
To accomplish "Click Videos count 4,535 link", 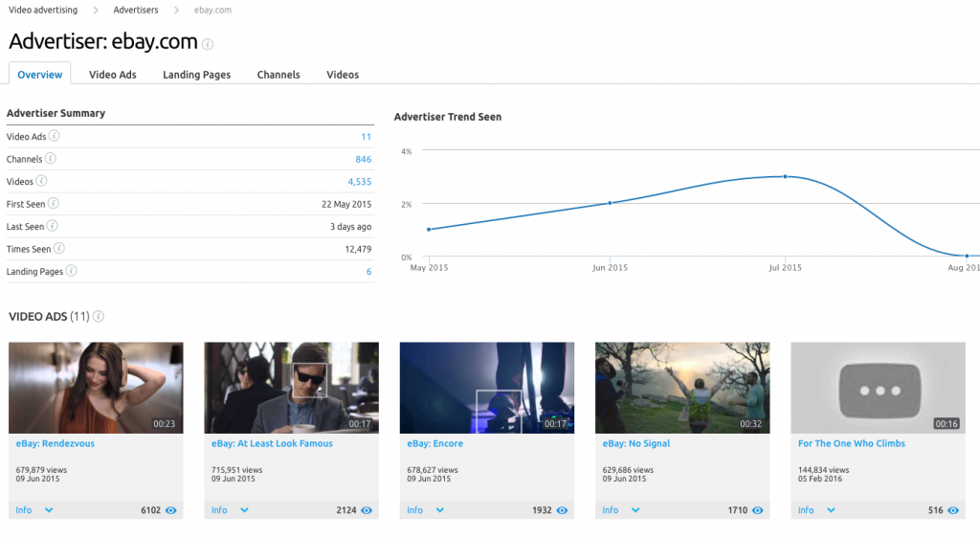I will (360, 182).
